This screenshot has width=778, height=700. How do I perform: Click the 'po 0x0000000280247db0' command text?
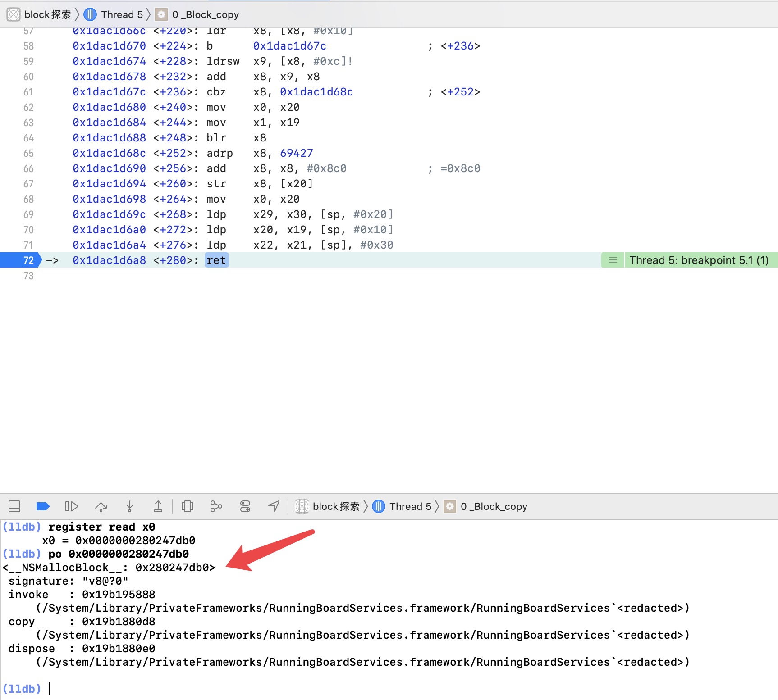(x=119, y=554)
